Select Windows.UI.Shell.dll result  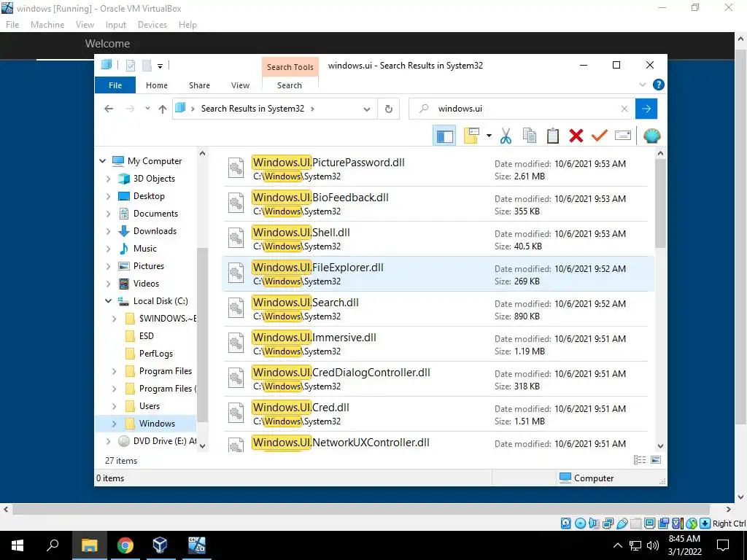(438, 239)
